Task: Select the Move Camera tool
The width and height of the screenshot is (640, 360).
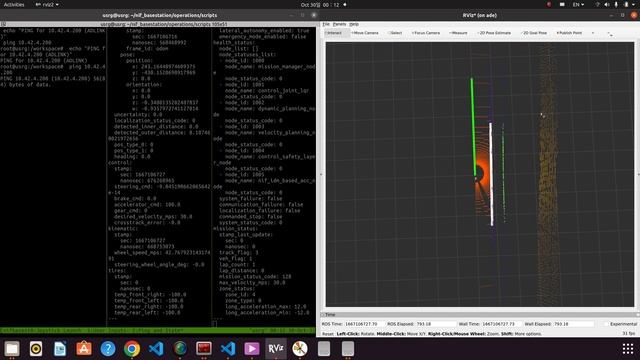Action: click(x=365, y=33)
